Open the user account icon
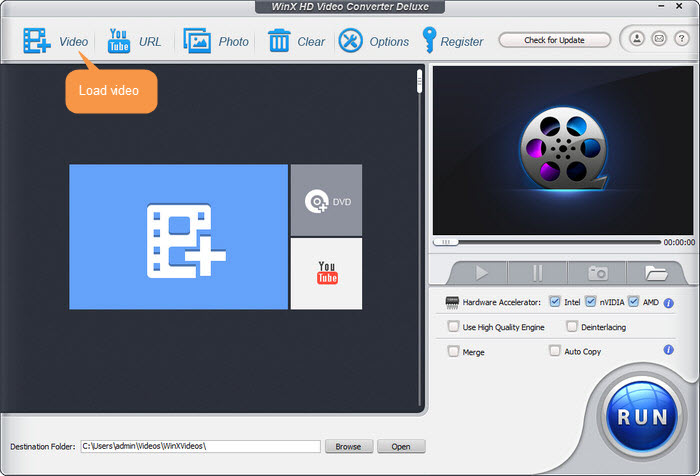Screen dimensions: 700x476 637,39
